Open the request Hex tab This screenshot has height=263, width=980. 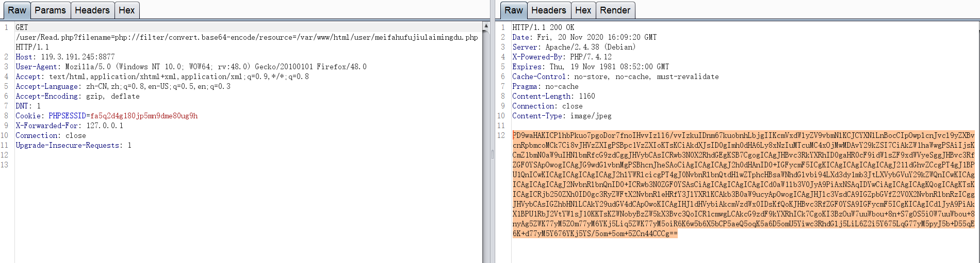pyautogui.click(x=126, y=10)
